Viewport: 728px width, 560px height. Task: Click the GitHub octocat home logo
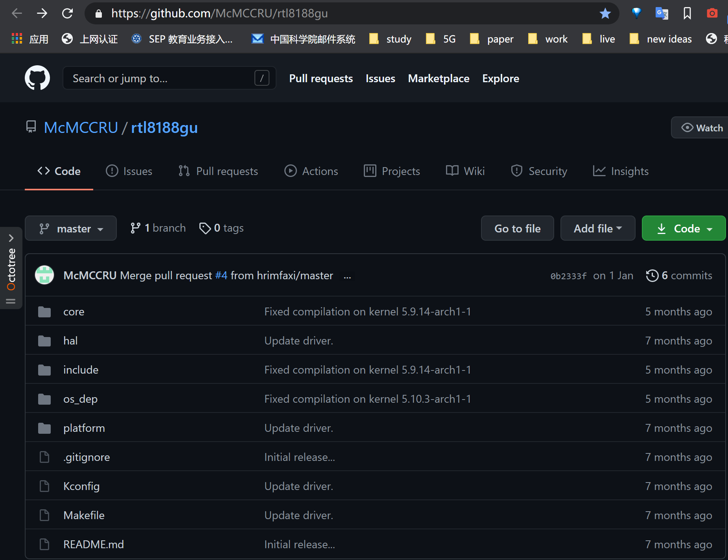(x=37, y=77)
